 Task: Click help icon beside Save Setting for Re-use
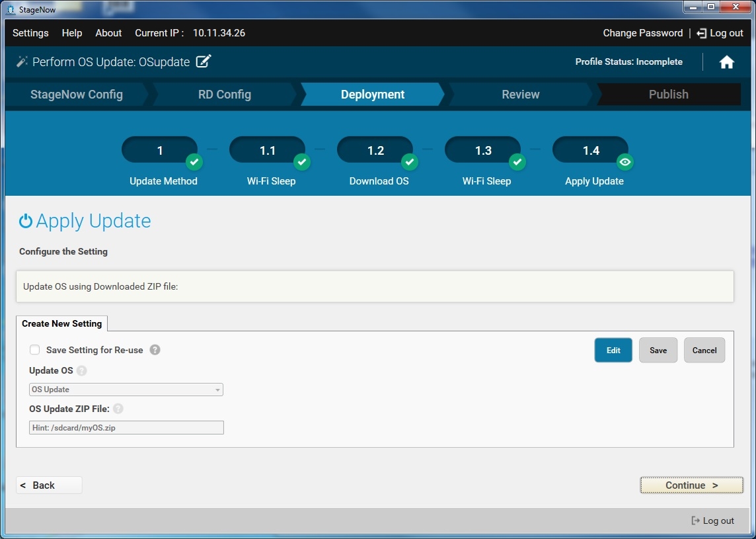click(x=155, y=350)
